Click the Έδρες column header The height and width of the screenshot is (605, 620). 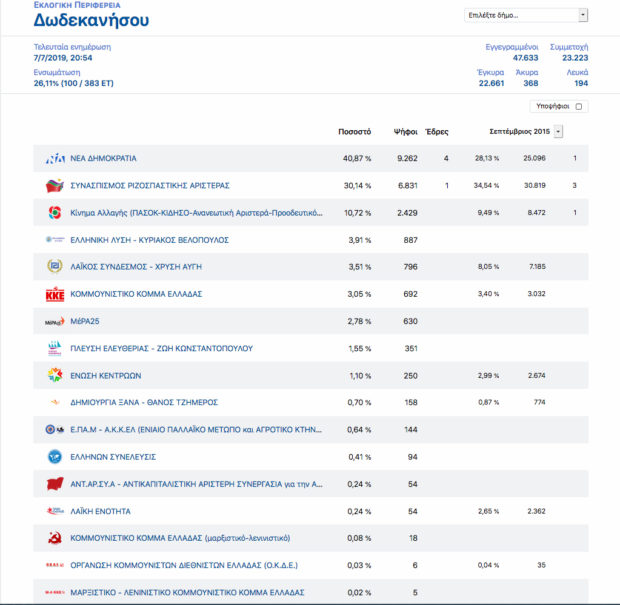click(x=437, y=132)
